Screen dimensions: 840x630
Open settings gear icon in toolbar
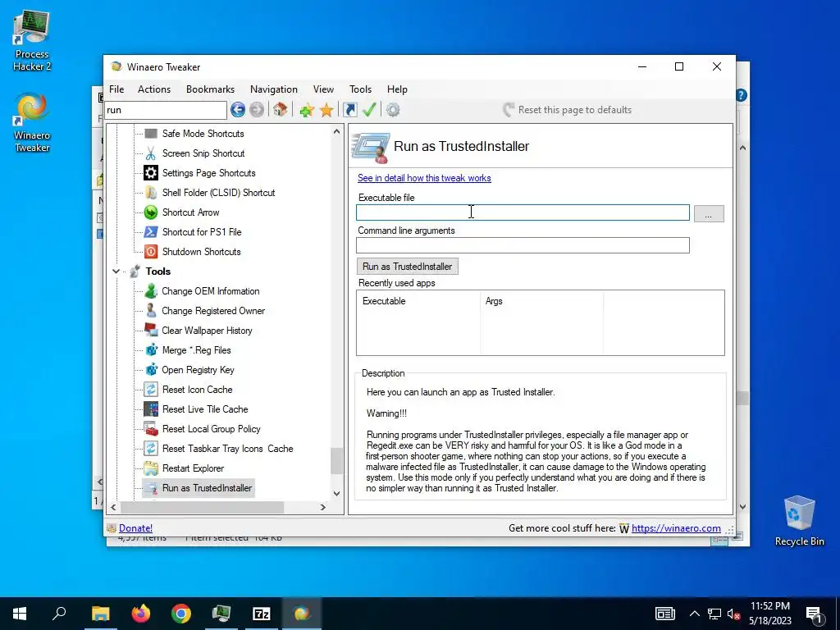point(393,110)
